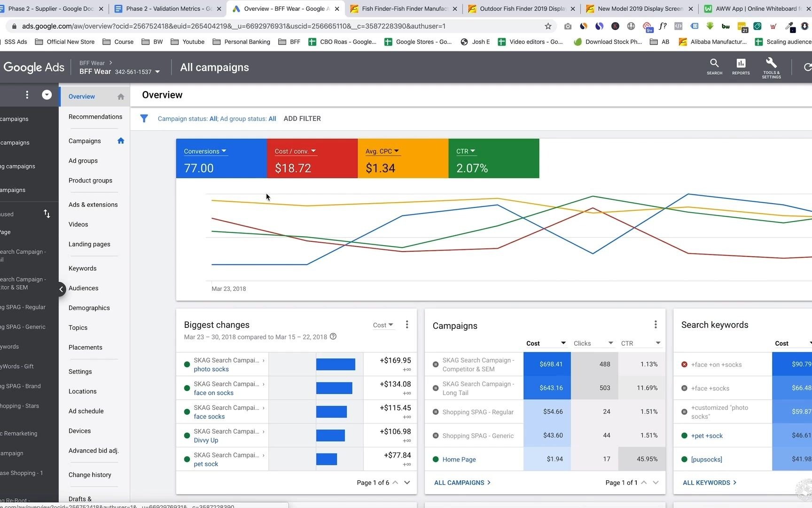
Task: Open the ALL CAMPAIGNS link
Action: click(462, 483)
